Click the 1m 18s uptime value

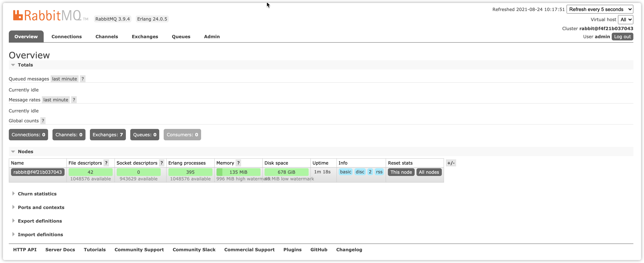[x=322, y=172]
